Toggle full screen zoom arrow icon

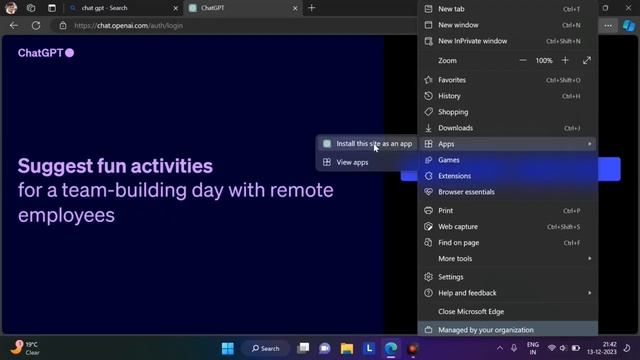587,60
